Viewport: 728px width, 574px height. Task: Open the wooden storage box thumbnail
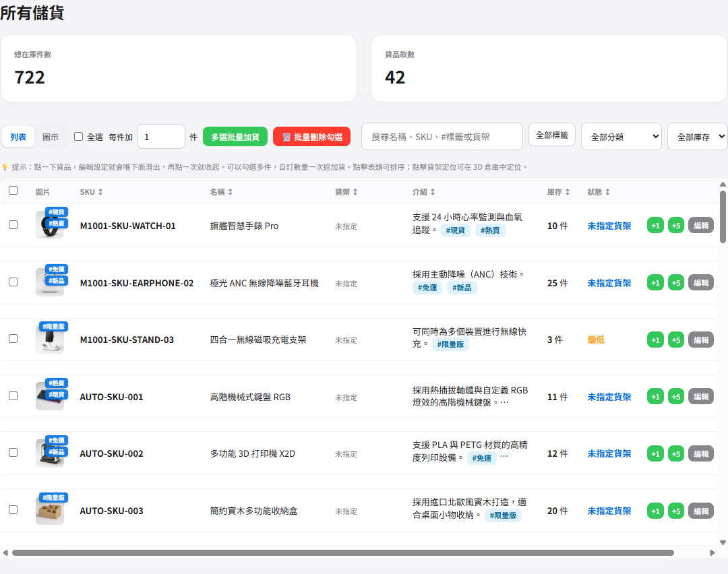(x=50, y=509)
